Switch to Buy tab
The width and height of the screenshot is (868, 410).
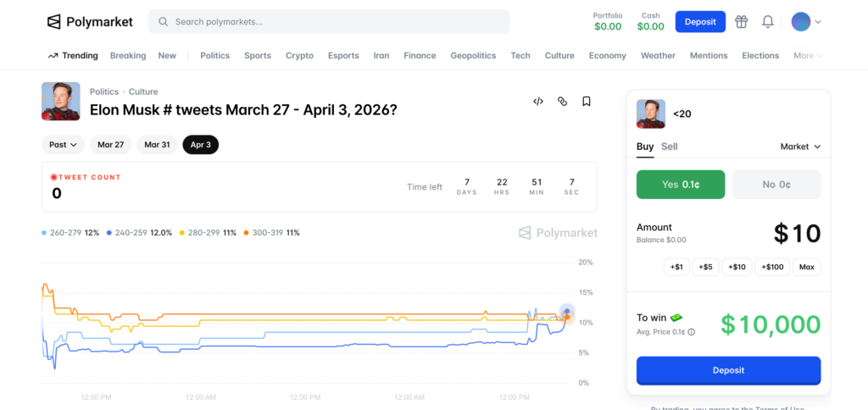pos(645,147)
